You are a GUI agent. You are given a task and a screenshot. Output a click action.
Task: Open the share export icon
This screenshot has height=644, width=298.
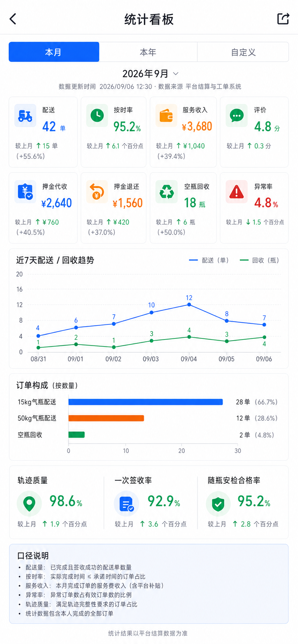click(283, 19)
